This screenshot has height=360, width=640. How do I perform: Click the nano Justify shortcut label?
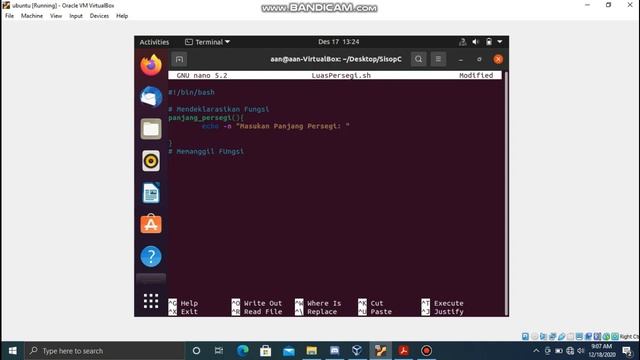pyautogui.click(x=449, y=312)
